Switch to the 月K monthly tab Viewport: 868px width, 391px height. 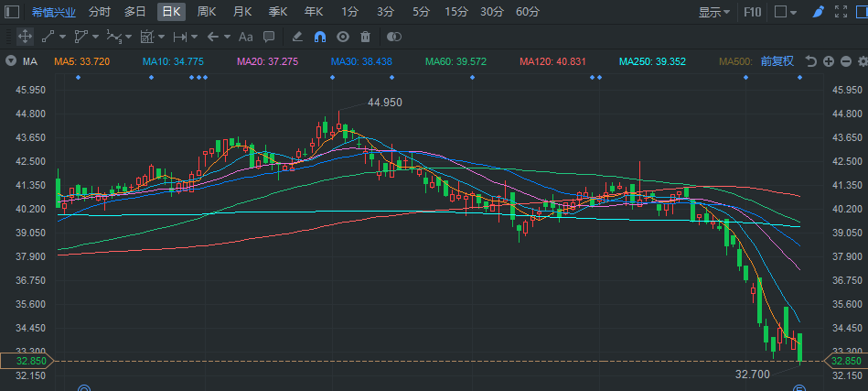[241, 12]
